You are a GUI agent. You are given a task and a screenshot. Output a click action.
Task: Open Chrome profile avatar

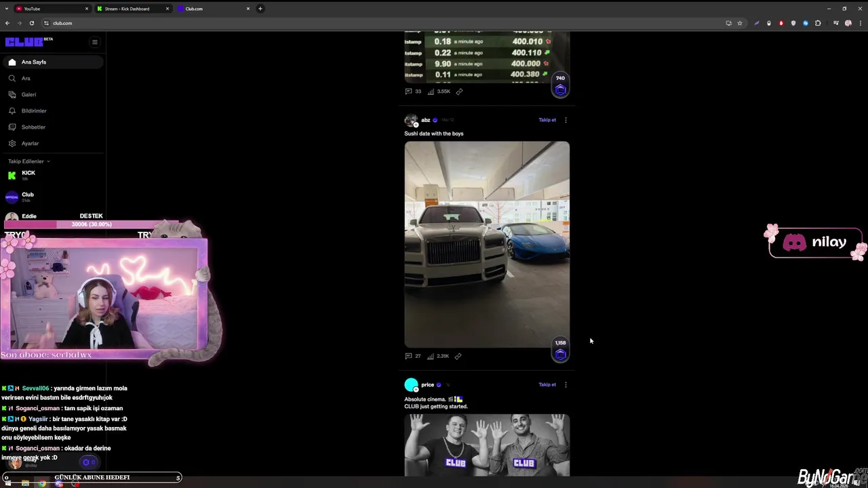click(848, 23)
